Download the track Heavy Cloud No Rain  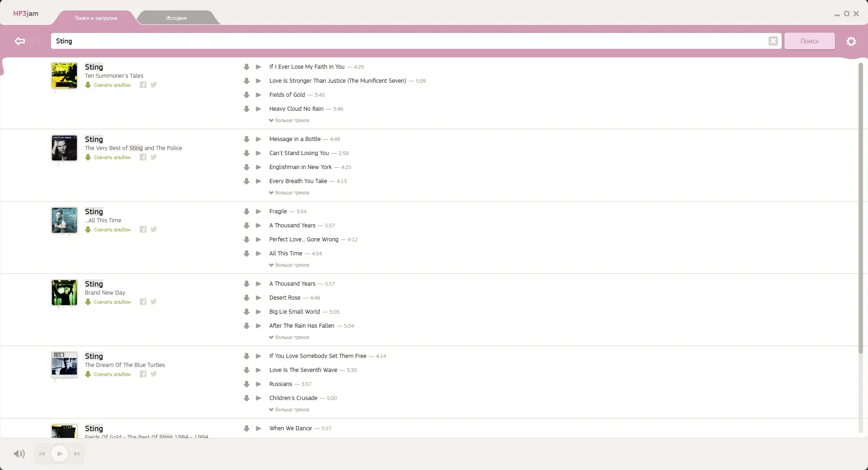[x=246, y=109]
